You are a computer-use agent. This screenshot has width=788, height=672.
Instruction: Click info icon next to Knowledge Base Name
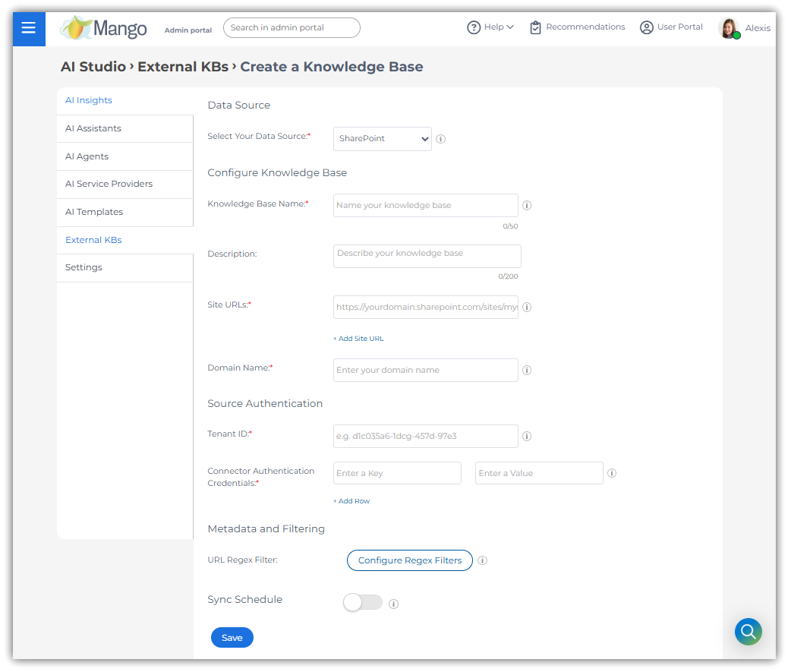(527, 205)
